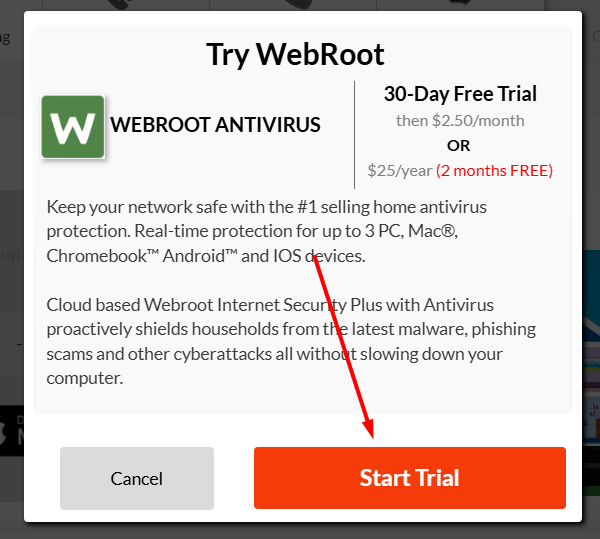Click the partially hidden "up" text at left
Viewport: 600px width, 539px height.
click(10, 255)
